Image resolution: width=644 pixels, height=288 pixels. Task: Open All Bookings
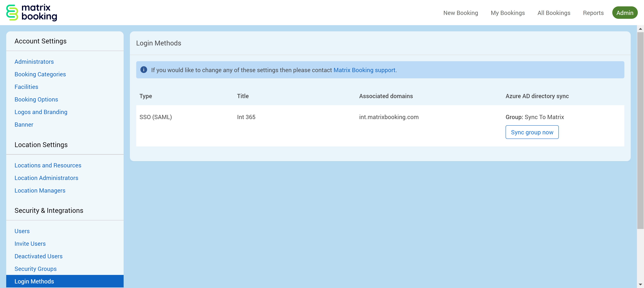(x=554, y=13)
